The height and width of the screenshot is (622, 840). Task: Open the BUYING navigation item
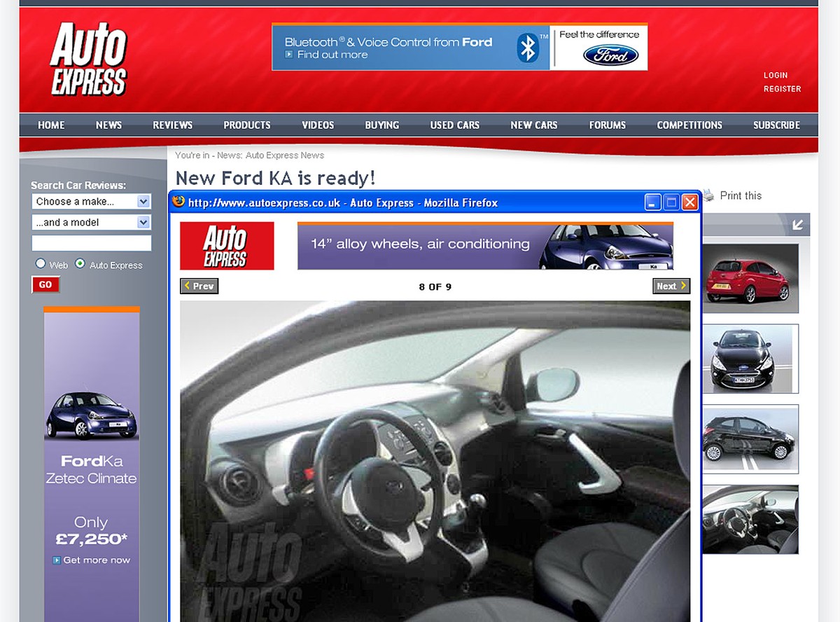382,125
